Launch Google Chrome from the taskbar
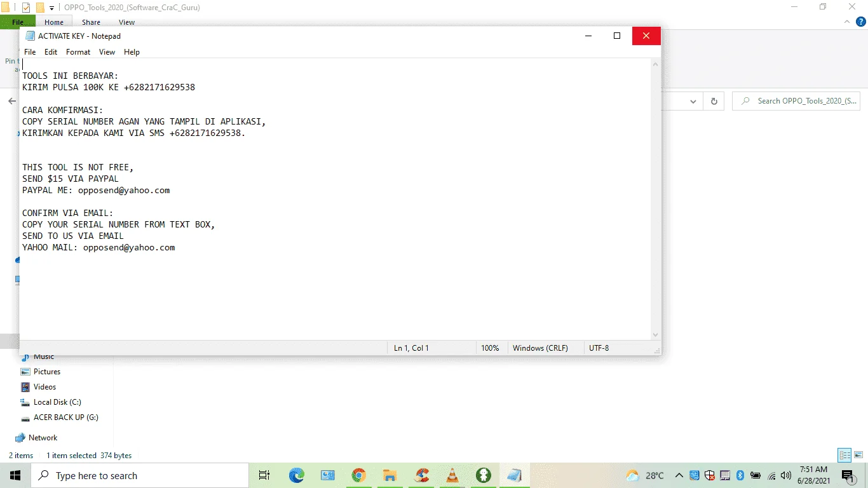The width and height of the screenshot is (868, 488). 359,475
